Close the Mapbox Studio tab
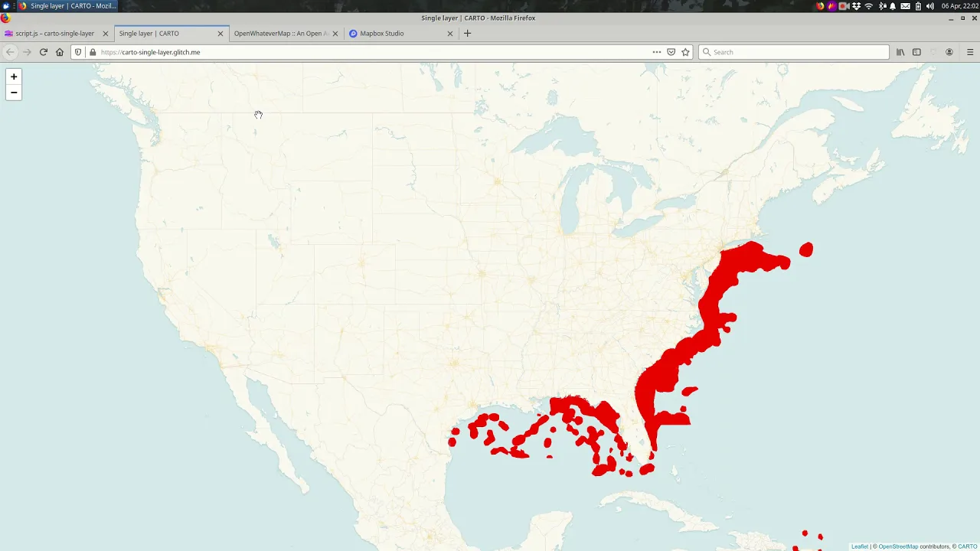980x551 pixels. click(450, 34)
